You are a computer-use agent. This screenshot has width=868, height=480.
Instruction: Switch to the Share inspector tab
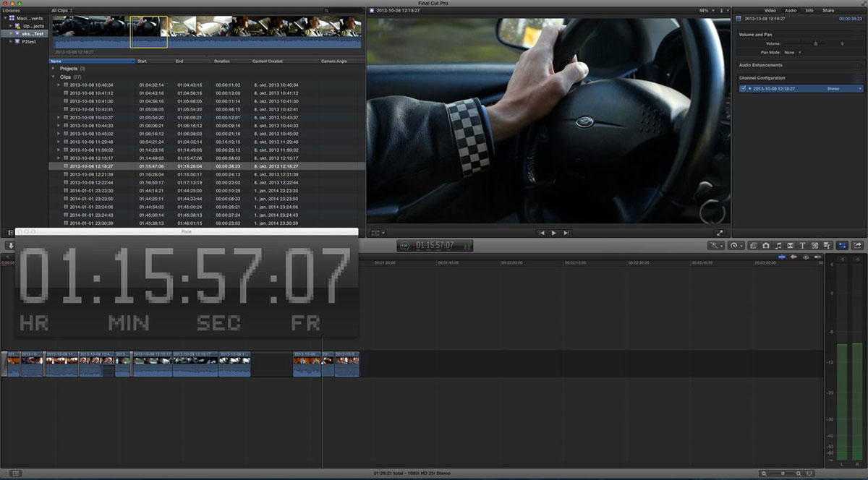coord(828,11)
